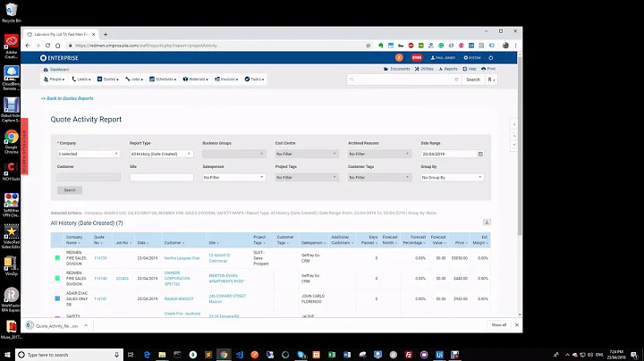Open the Cost Centre filter dropdown
The image size is (644, 361).
307,154
